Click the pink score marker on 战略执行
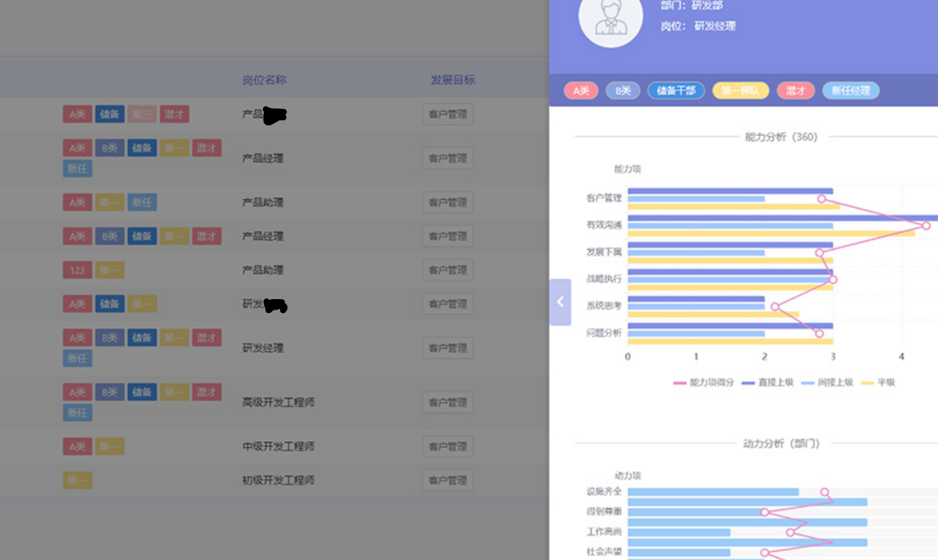Screen dimensions: 938x560 click(x=833, y=280)
